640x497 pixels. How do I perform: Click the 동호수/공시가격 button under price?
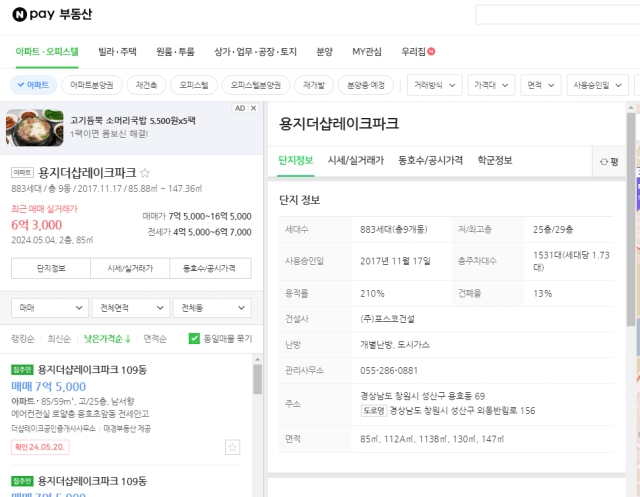click(x=209, y=268)
